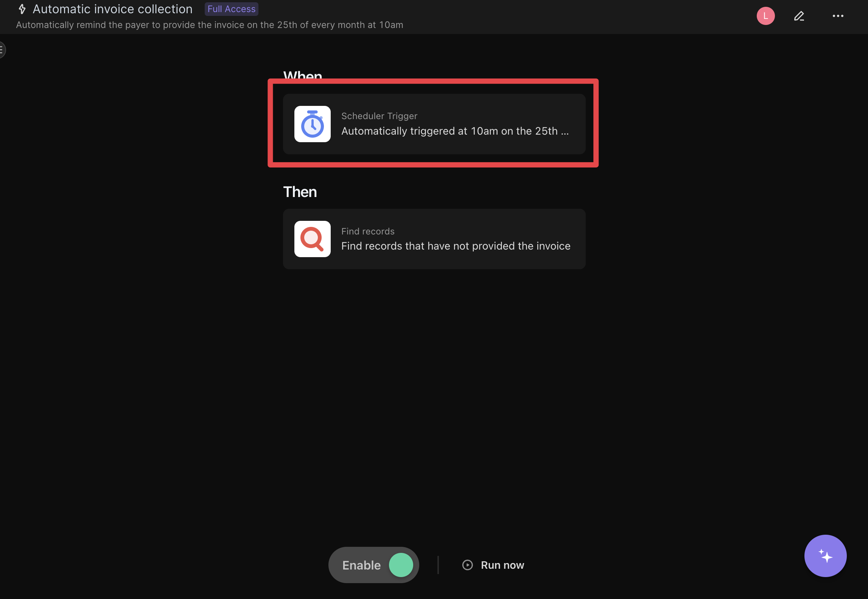The image size is (868, 599).
Task: Toggle Full Access permission badge
Action: click(x=231, y=9)
